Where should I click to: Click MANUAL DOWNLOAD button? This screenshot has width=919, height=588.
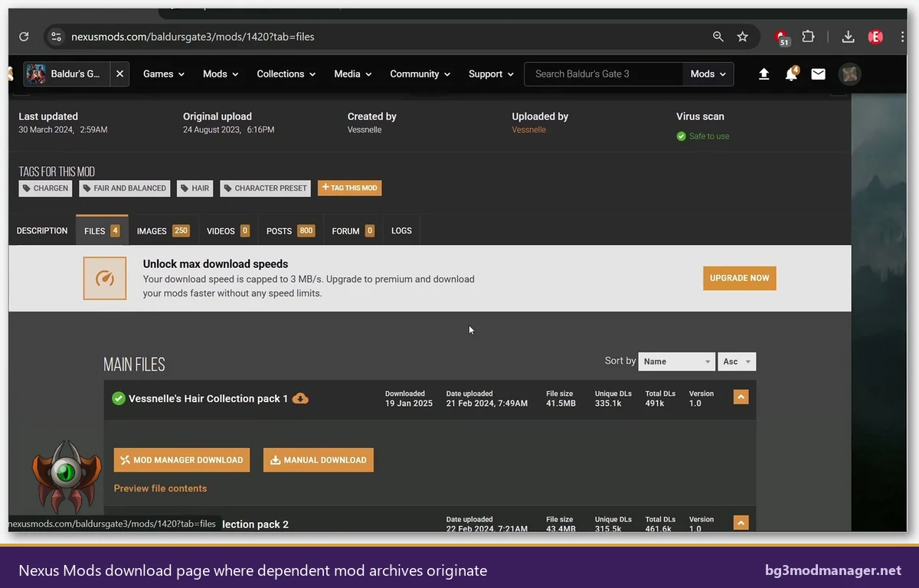(319, 460)
